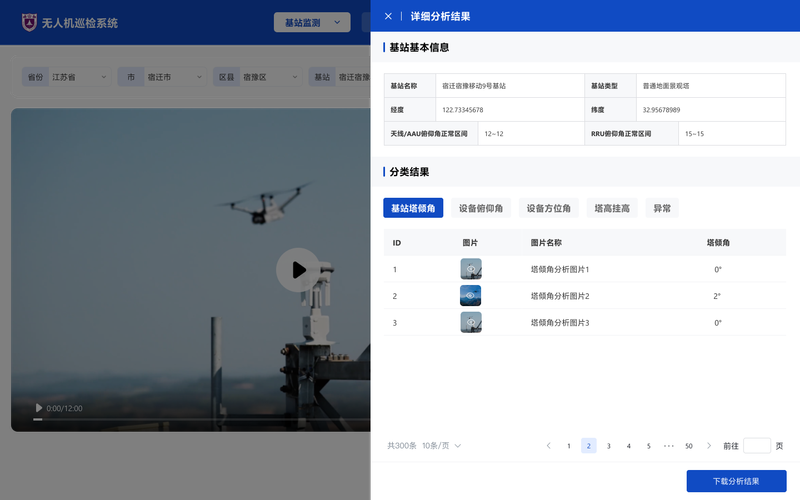
Task: Click the text 塔倾角分析图片2
Action: (560, 296)
